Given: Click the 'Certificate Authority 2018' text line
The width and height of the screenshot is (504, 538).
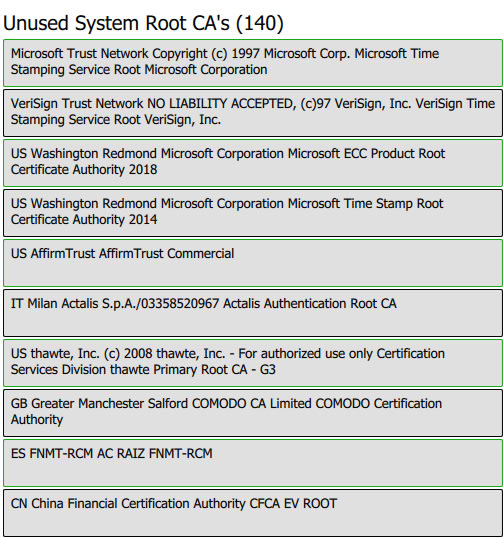Looking at the screenshot, I should [x=84, y=169].
